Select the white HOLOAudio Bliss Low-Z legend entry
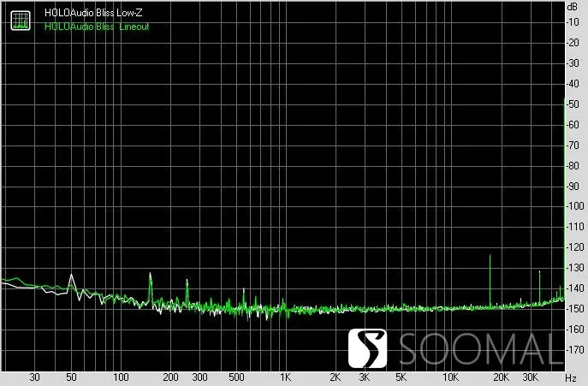This screenshot has height=386, width=588. pyautogui.click(x=93, y=13)
